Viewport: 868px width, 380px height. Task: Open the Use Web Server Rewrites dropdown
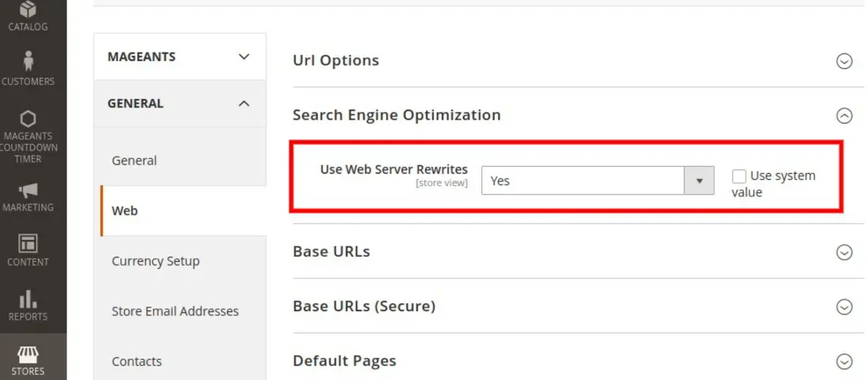[x=597, y=181]
